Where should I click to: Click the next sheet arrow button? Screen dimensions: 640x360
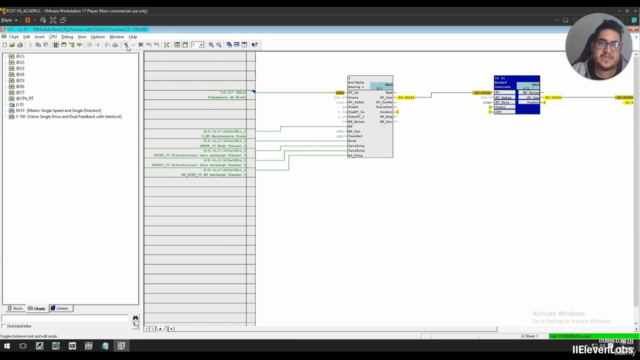pos(153,329)
